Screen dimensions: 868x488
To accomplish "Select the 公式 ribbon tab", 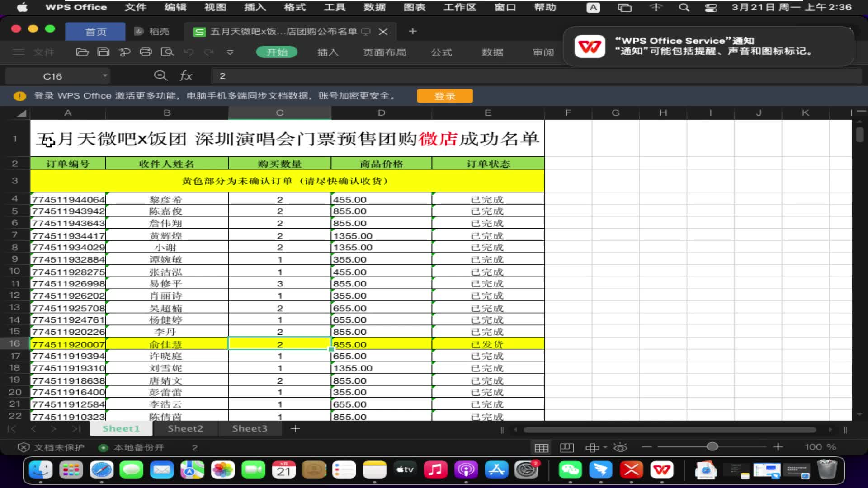I will (x=441, y=52).
